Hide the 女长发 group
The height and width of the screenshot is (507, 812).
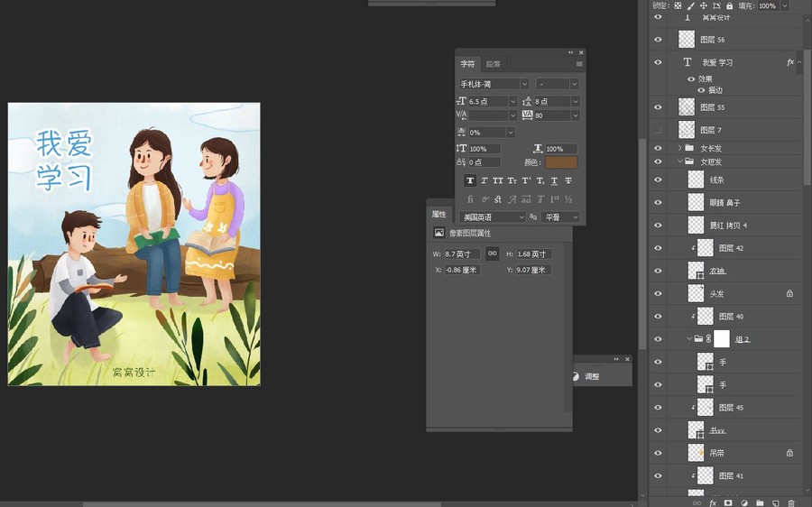(658, 148)
